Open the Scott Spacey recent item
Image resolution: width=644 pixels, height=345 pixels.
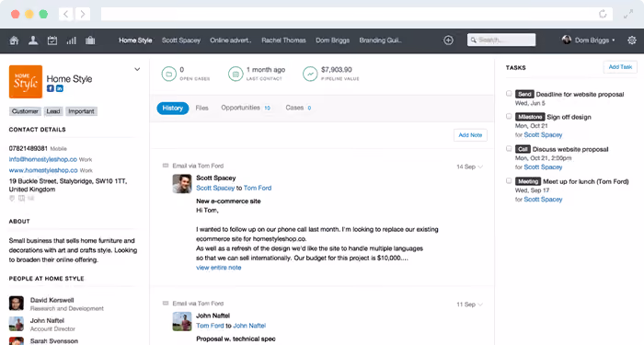(x=181, y=40)
